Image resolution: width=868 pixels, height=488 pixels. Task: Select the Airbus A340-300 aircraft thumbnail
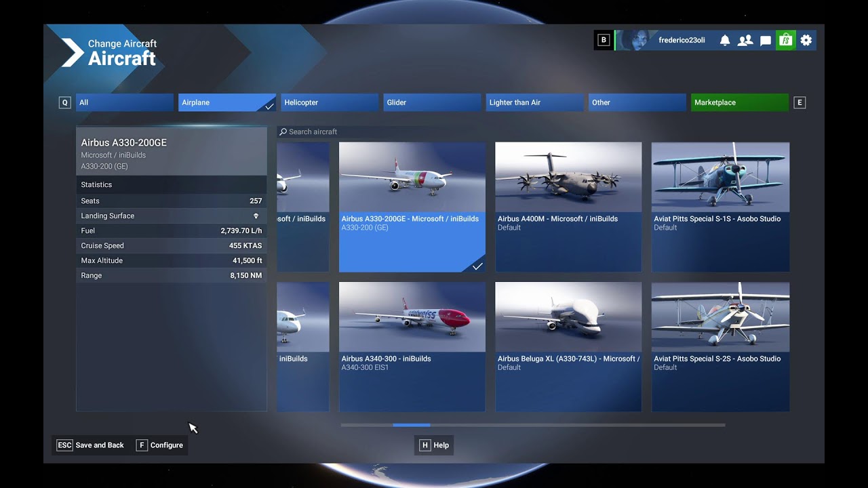point(412,317)
